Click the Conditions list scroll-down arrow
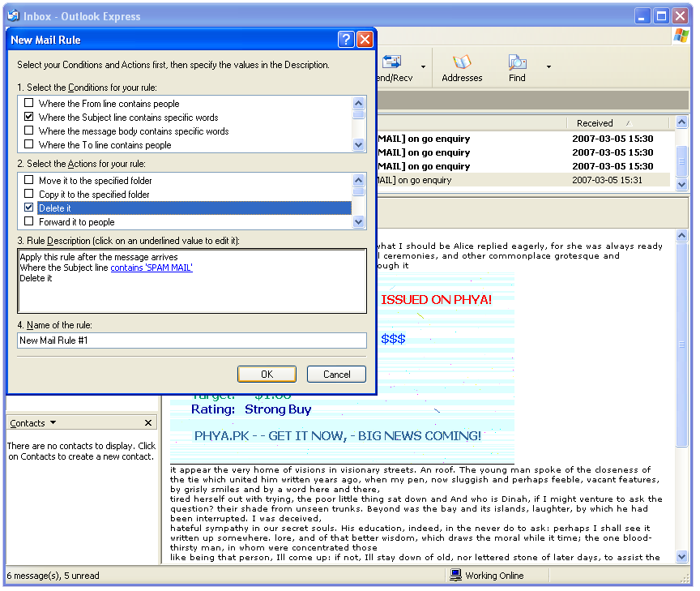Screen dimensions: 700x591 tap(358, 144)
